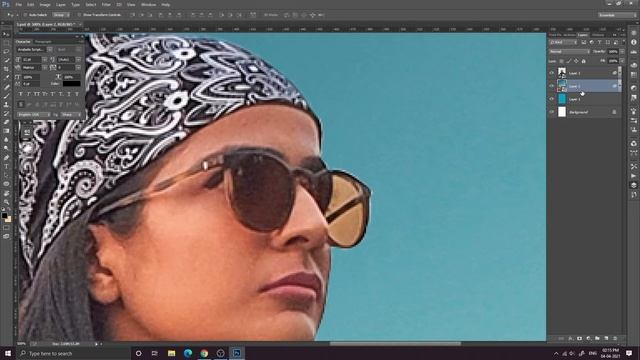640x360 pixels.
Task: Toggle Show Transform Controls checkbox
Action: pos(79,15)
